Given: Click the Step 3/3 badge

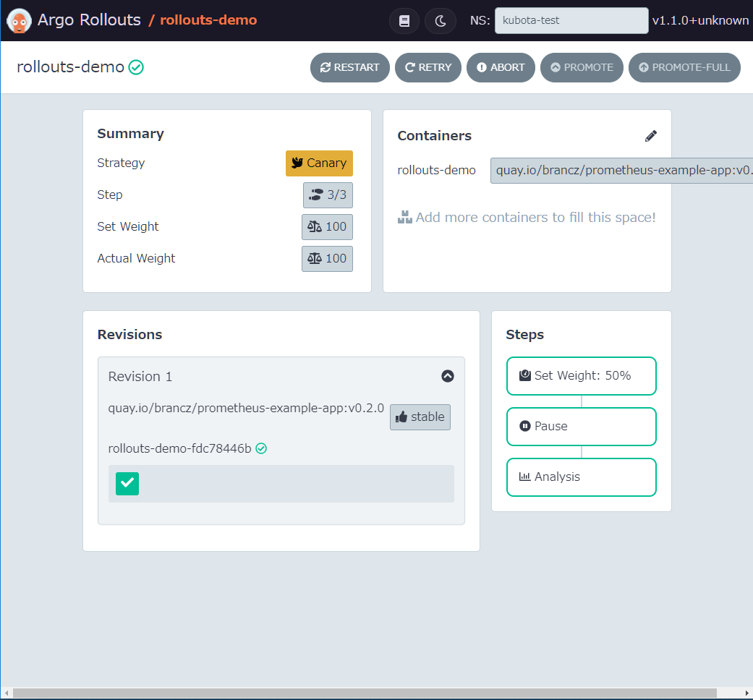Looking at the screenshot, I should pyautogui.click(x=328, y=195).
